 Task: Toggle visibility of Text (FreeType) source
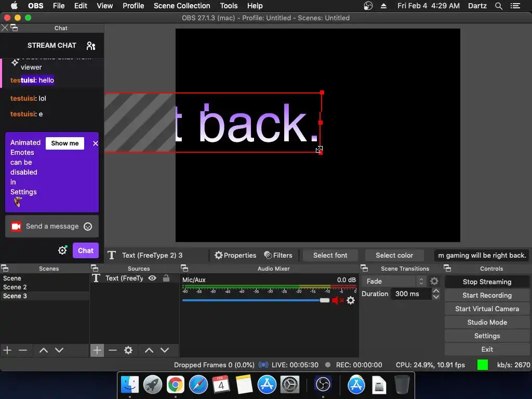pyautogui.click(x=152, y=278)
